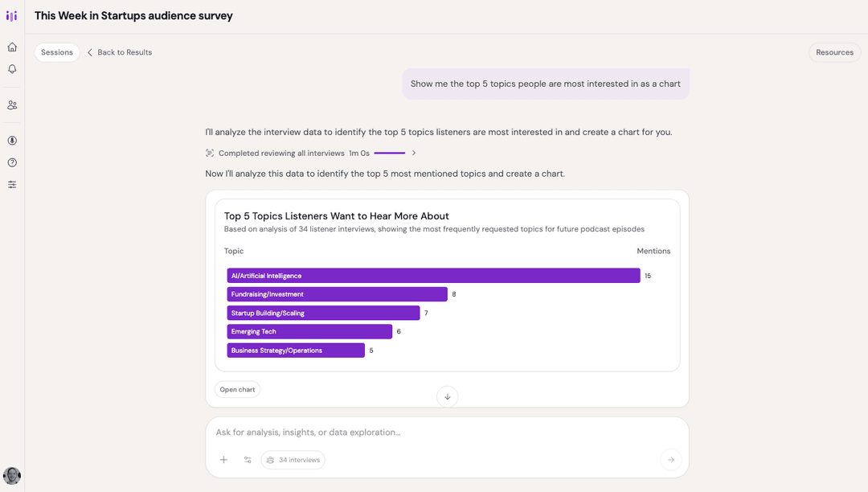Expand the completed interview review details

point(414,153)
